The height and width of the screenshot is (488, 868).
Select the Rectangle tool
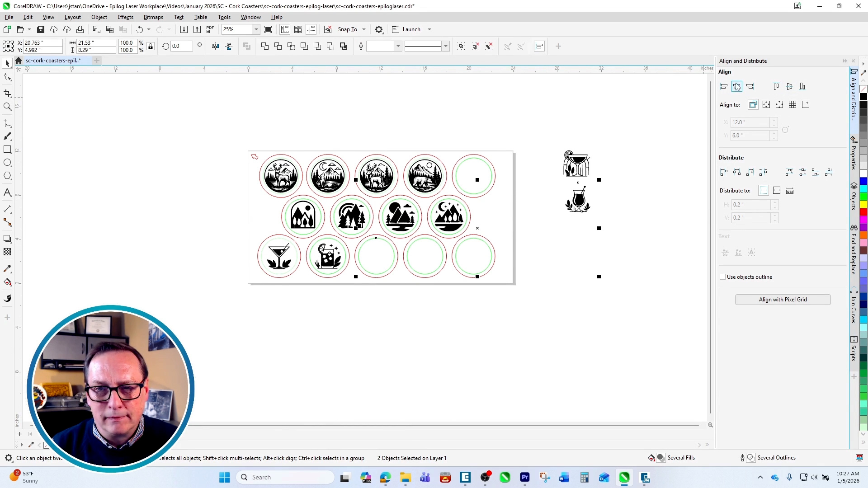tap(7, 150)
